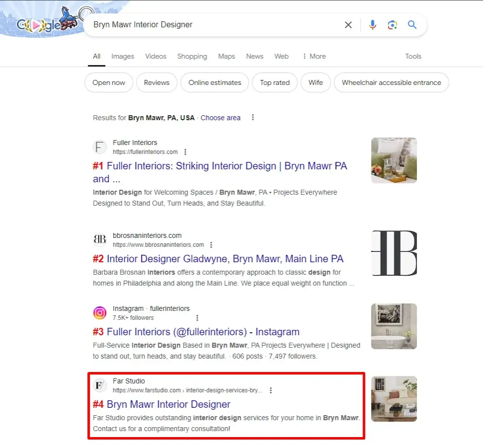483x448 pixels.
Task: Open the Tools options
Action: 413,56
